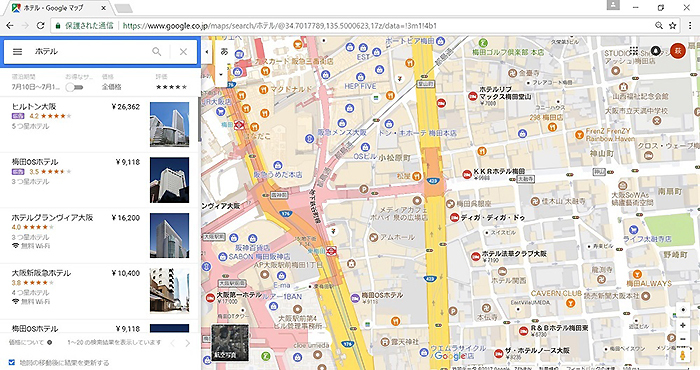Click the マクドナルド restaurant label on map
Viewport: 700px width, 370px height.
pyautogui.click(x=291, y=89)
